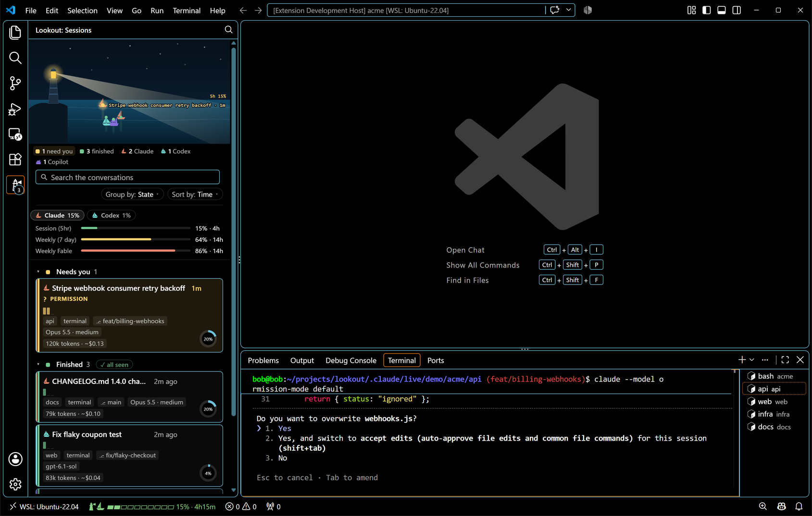
Task: Open Stripe webhook consumer retry backoff session
Action: [129, 315]
